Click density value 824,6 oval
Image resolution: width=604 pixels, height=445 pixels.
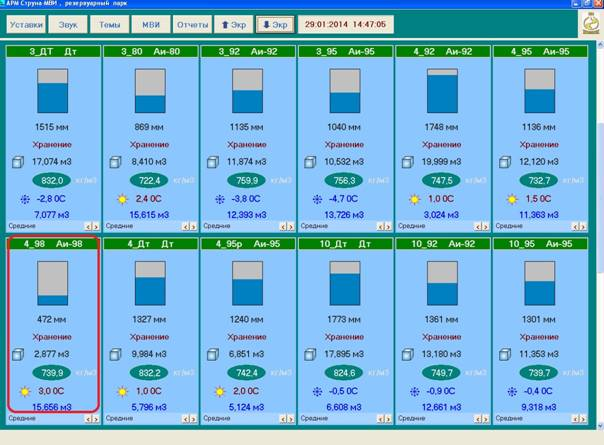click(344, 373)
